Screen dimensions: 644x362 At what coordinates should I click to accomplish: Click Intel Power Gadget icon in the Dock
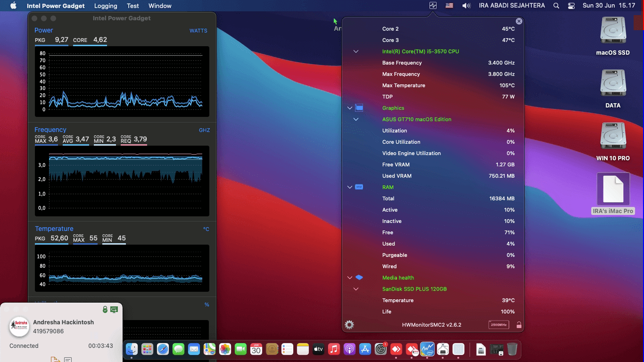click(427, 349)
